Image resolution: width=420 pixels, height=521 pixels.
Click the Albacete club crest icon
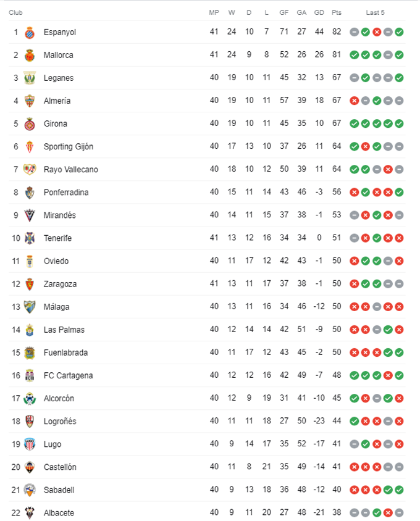tap(30, 513)
